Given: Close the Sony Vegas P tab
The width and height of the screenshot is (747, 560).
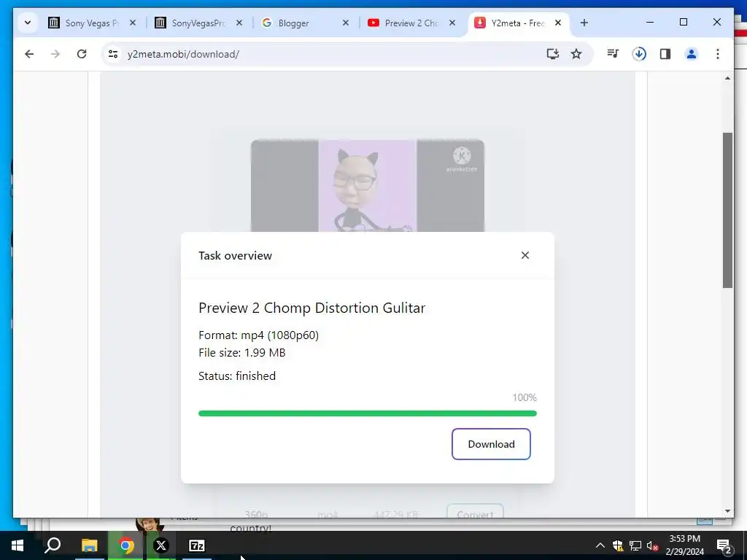Looking at the screenshot, I should point(133,23).
